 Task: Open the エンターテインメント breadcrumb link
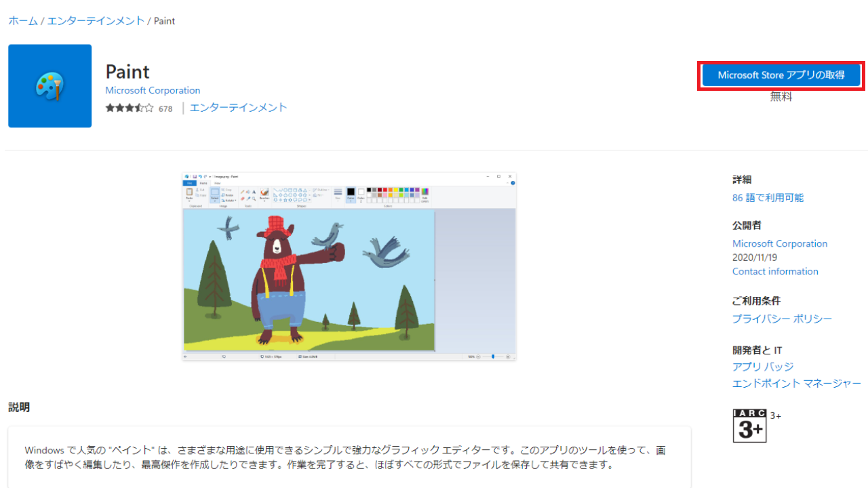pyautogui.click(x=96, y=21)
